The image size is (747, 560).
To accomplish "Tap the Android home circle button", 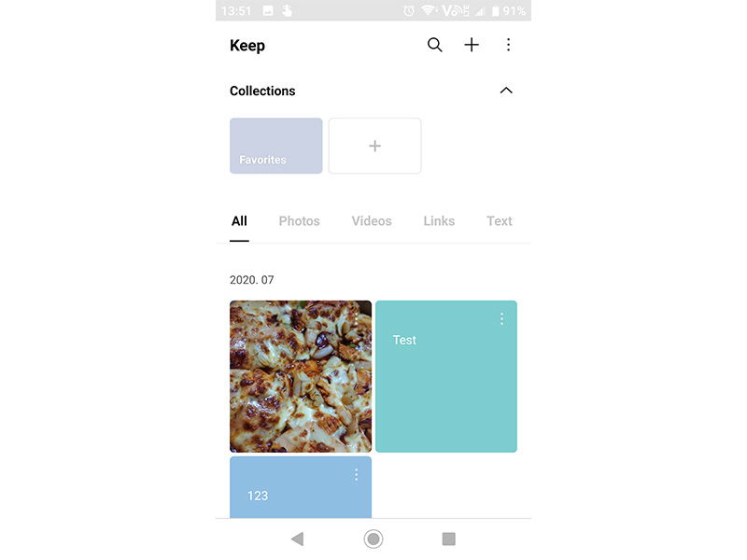I will click(373, 539).
